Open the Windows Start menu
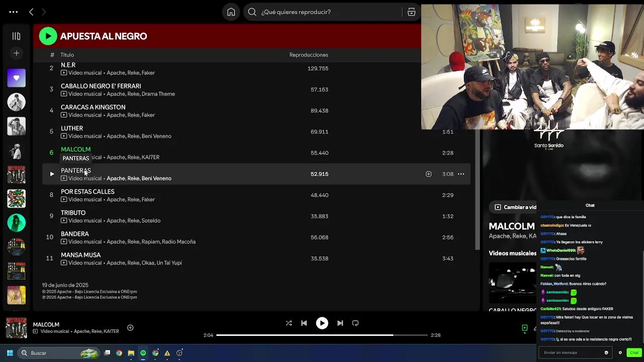644x362 pixels. click(10, 353)
